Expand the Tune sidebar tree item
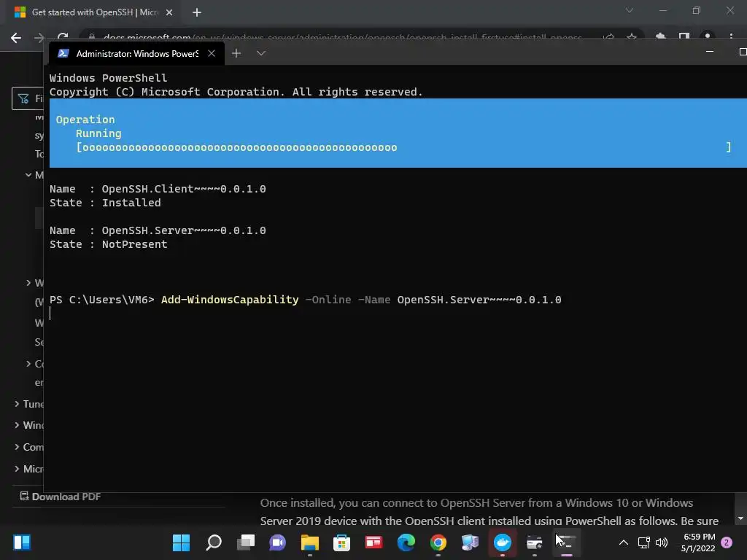Viewport: 747px width, 560px height. click(x=17, y=404)
